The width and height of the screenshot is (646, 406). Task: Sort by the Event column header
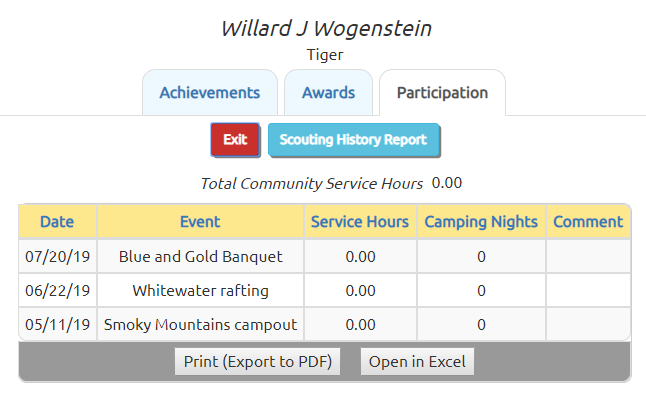click(x=200, y=222)
